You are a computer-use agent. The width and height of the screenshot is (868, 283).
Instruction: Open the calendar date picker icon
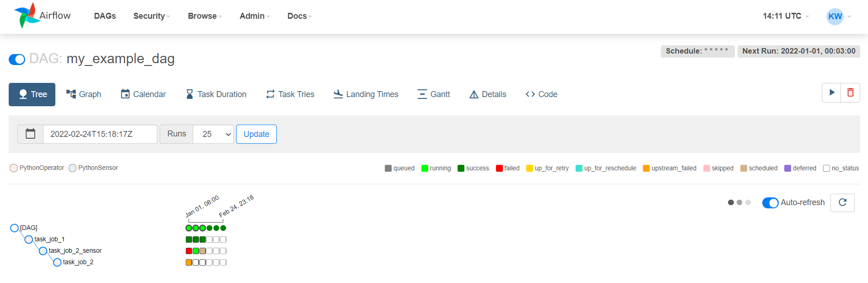click(x=31, y=134)
